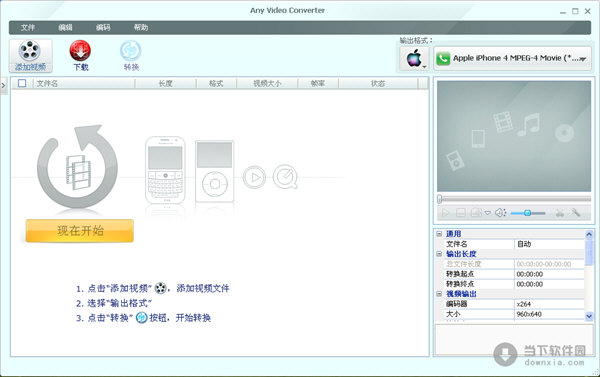The width and height of the screenshot is (600, 377).
Task: Click the wrench settings icon in the player
Action: 576,212
